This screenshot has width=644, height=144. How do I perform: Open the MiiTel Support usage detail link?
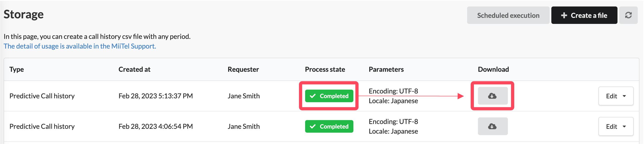pyautogui.click(x=80, y=46)
